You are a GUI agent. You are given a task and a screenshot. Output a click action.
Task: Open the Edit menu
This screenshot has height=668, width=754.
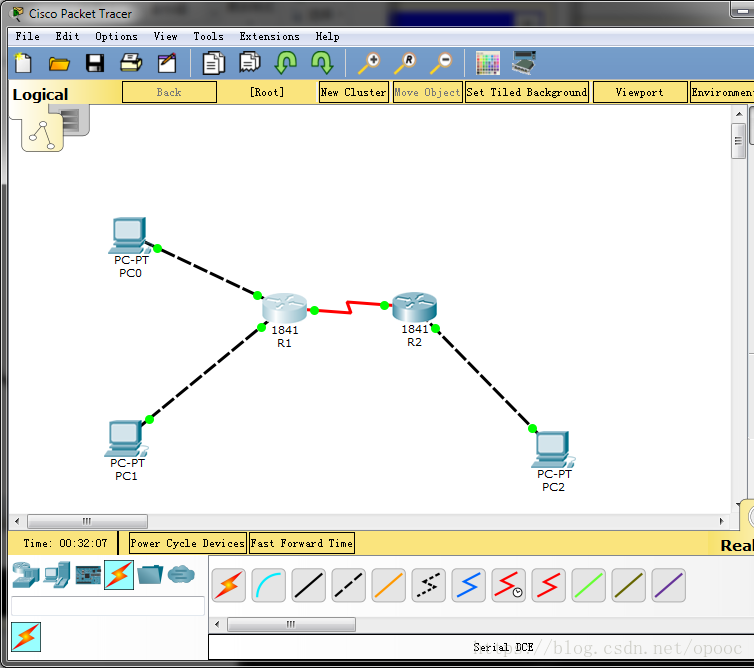pyautogui.click(x=67, y=37)
